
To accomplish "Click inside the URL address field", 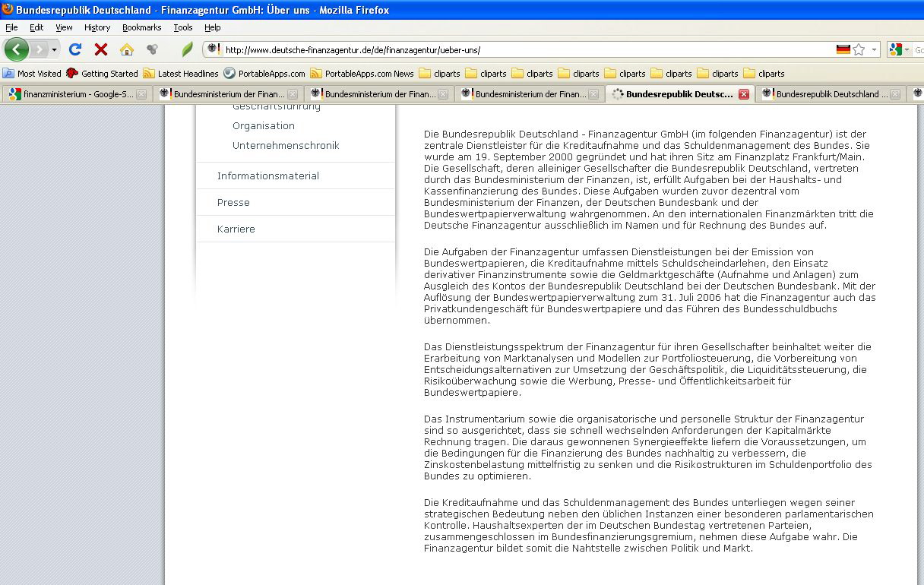I will 456,49.
